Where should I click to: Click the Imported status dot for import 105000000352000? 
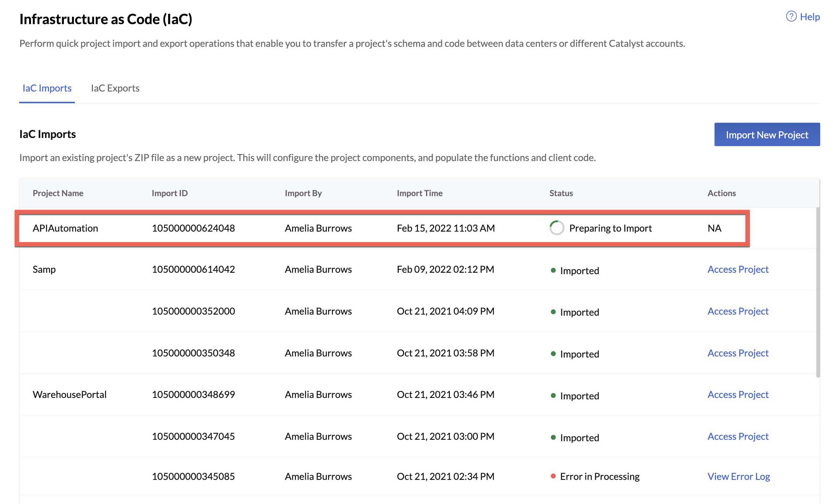(553, 312)
